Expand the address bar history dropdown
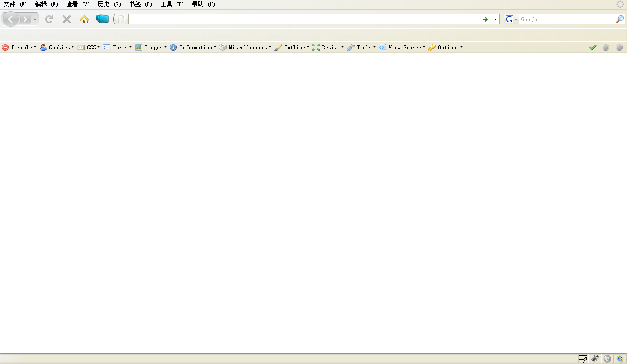This screenshot has width=627, height=364. coord(495,19)
